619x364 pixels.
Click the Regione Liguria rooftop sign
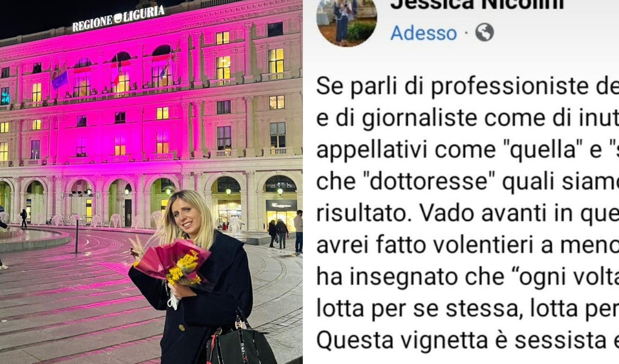coord(119,18)
